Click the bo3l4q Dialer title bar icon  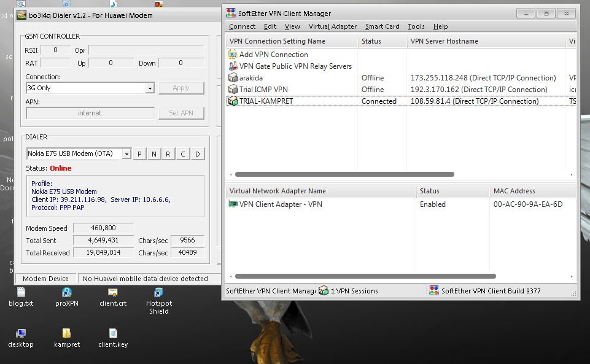(22, 15)
